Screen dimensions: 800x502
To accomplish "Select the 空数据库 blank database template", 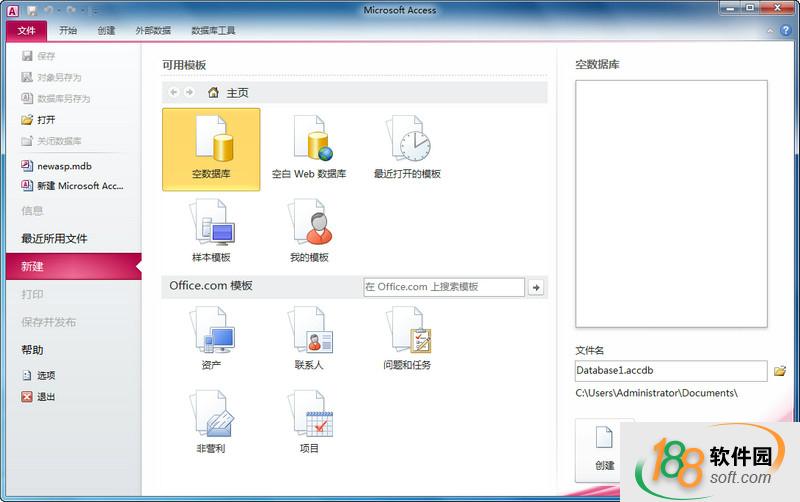I will pos(211,149).
